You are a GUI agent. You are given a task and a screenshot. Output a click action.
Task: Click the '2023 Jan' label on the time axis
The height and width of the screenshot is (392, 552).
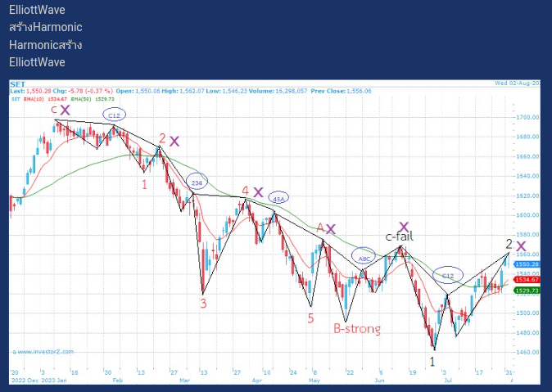[x=54, y=381]
